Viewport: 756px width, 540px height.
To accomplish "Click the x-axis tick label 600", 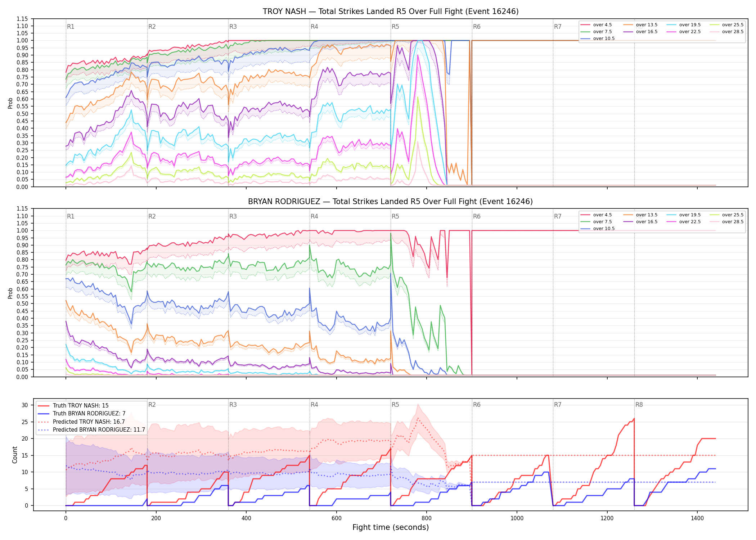I will point(337,518).
